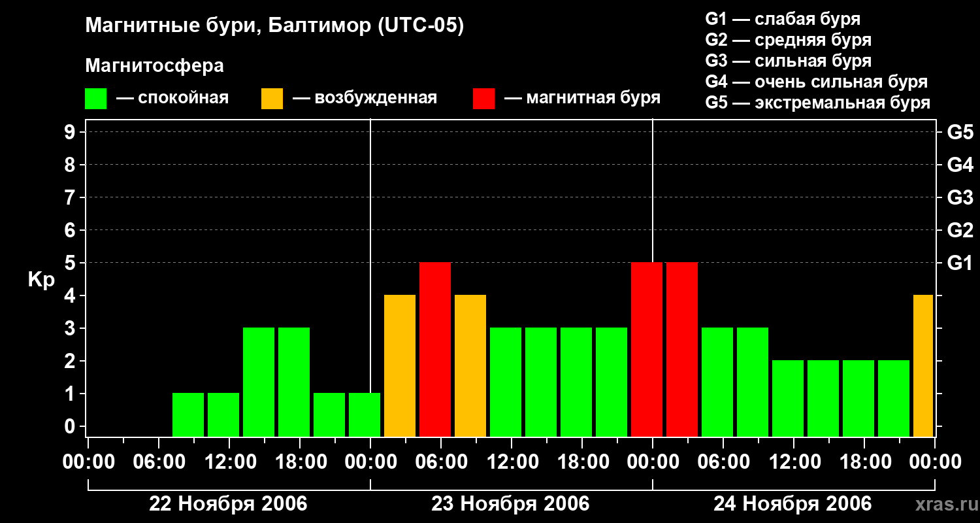Select the line G2 — средняя буря
This screenshot has width=980, height=523.
tap(789, 40)
